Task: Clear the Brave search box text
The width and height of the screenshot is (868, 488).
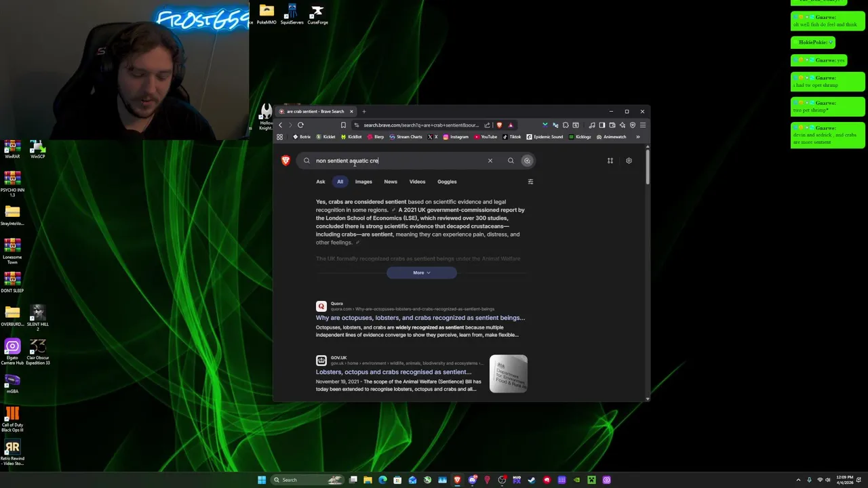Action: [490, 161]
